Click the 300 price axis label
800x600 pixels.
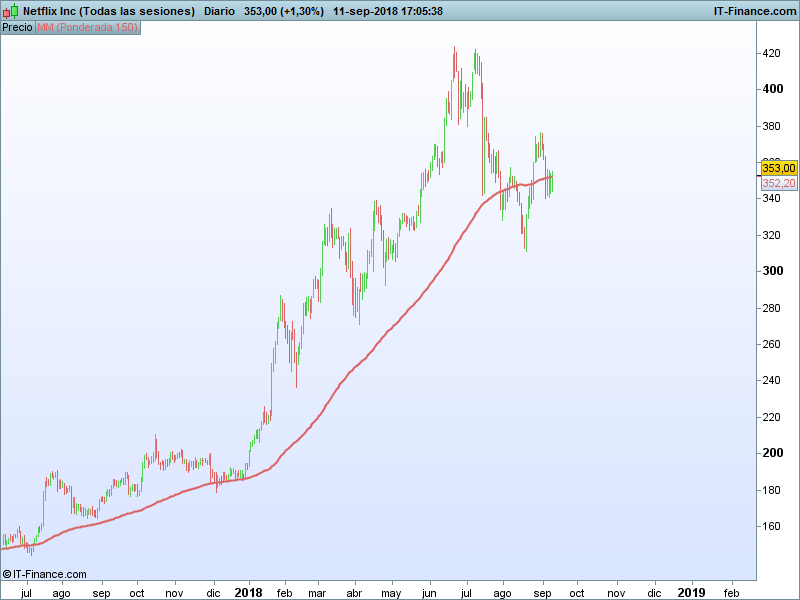(772, 271)
